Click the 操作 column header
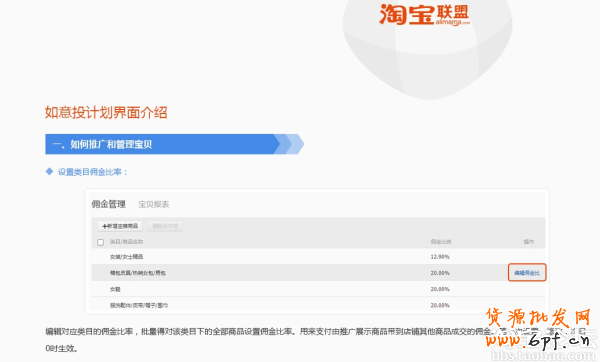The height and width of the screenshot is (362, 600). (x=529, y=242)
